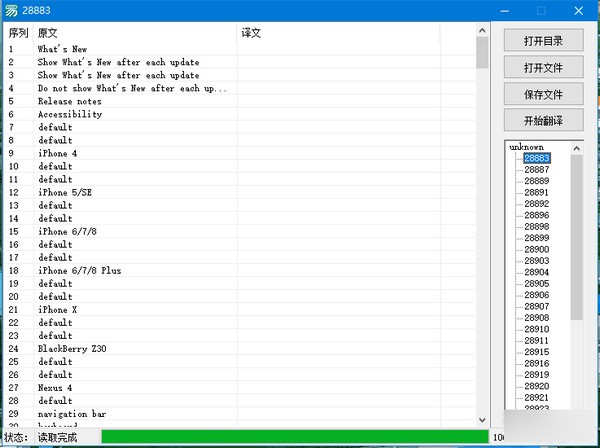600x448 pixels.
Task: Click the highlighted 28883 tree item
Action: tap(537, 158)
